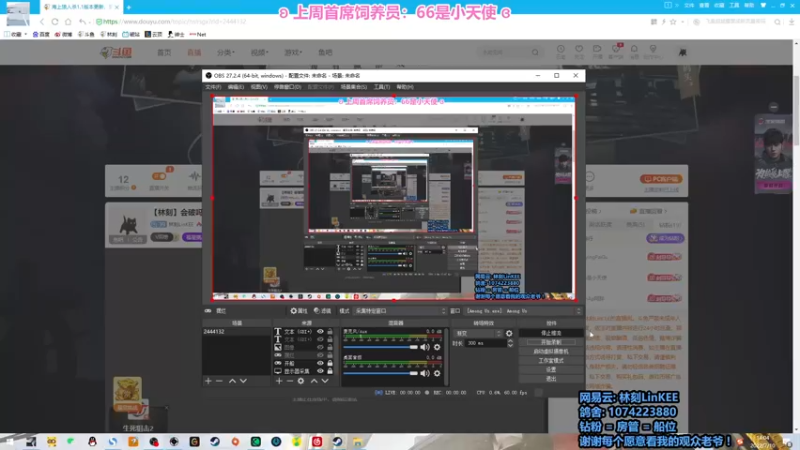Add a new scene with the plus icon

pos(208,381)
